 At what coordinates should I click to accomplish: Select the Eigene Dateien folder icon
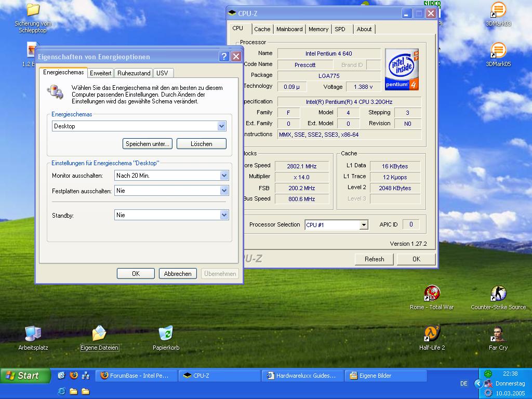tap(99, 338)
